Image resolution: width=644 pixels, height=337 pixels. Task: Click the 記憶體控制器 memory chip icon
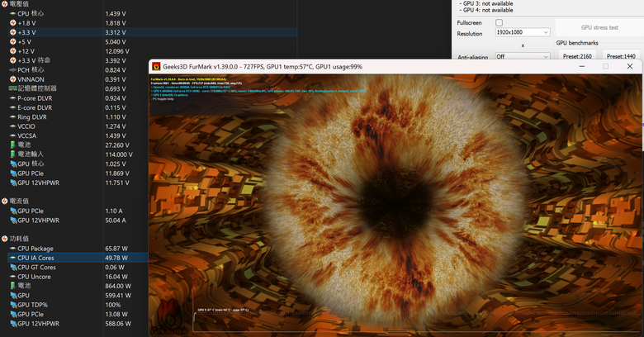[x=12, y=88]
